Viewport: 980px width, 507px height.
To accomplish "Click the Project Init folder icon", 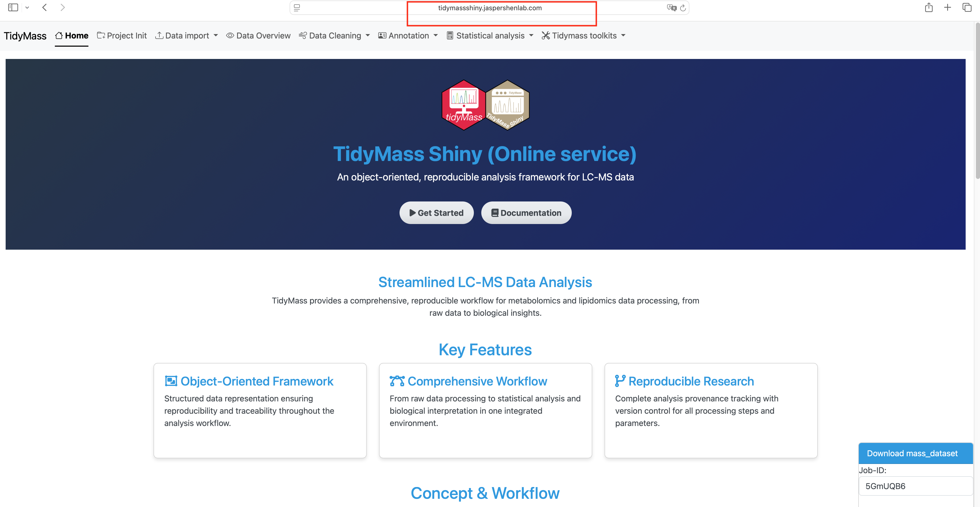I will (101, 35).
